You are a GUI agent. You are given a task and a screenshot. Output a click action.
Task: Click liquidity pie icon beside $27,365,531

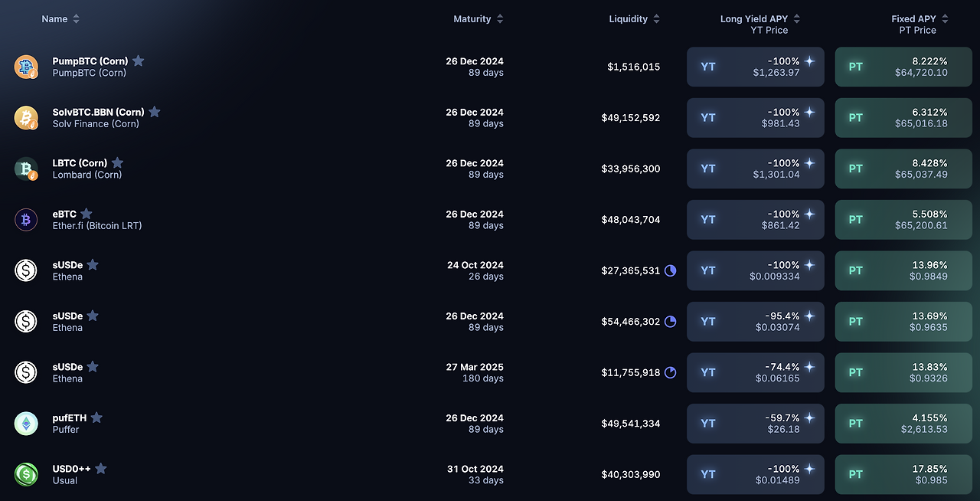(670, 270)
